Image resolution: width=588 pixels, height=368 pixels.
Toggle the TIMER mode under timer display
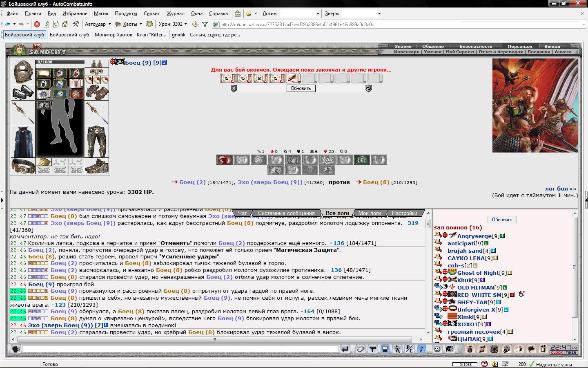tap(571, 352)
